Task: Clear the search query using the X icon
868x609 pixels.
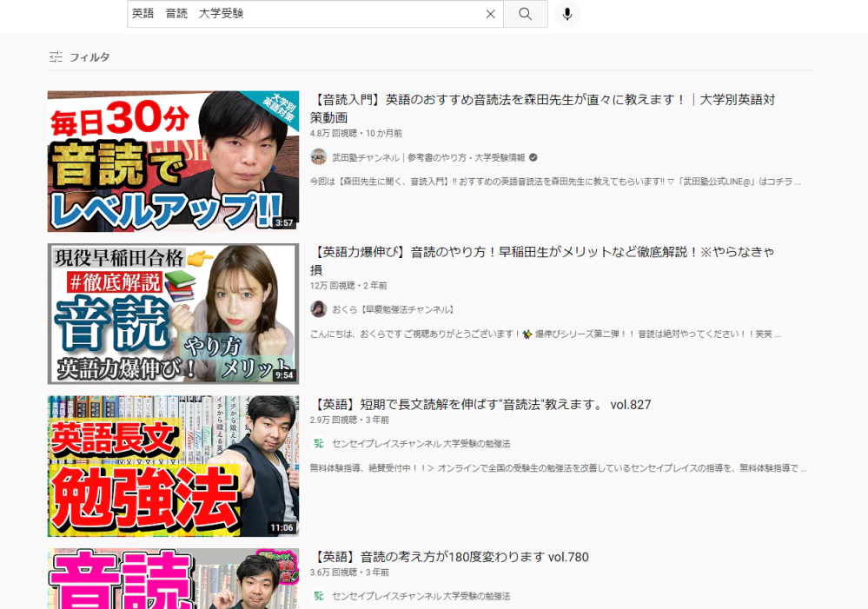Action: tap(489, 14)
